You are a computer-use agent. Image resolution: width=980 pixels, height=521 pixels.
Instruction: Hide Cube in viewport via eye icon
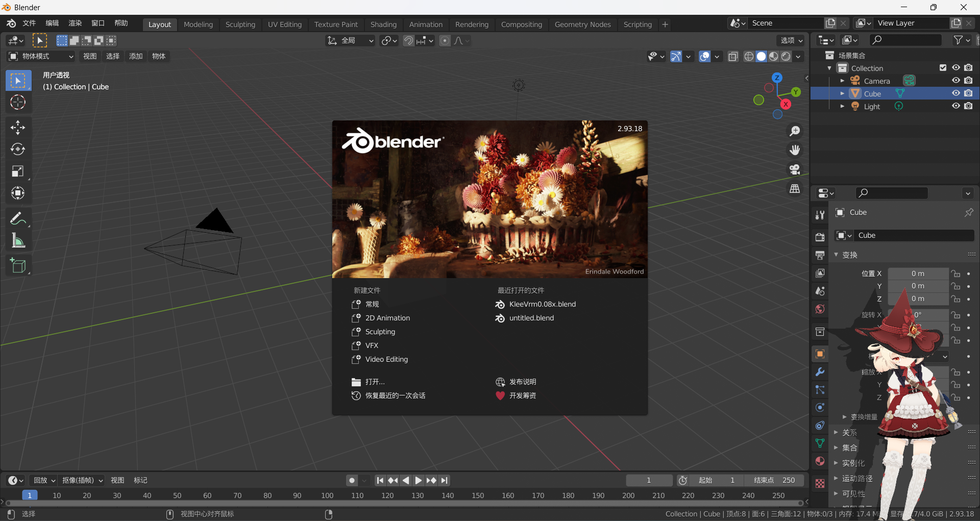(x=955, y=93)
